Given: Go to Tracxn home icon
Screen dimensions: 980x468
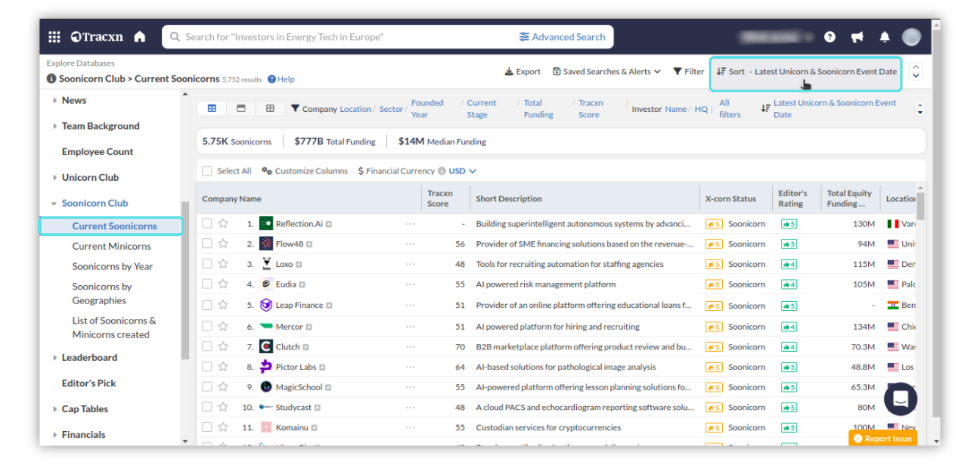Looking at the screenshot, I should pos(139,37).
